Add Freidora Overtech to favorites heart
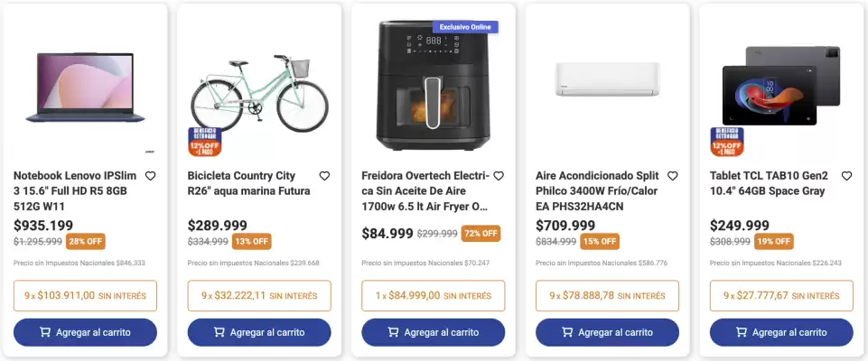Image resolution: width=868 pixels, height=361 pixels. (499, 177)
